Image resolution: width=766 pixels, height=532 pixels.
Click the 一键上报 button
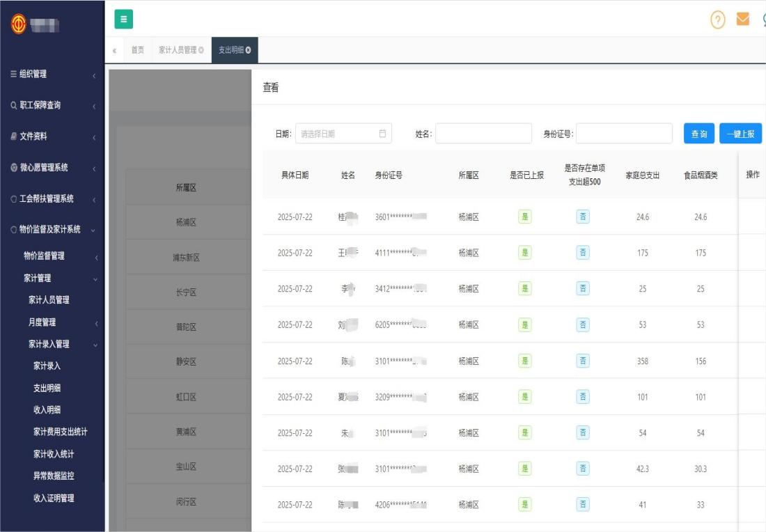[x=742, y=133]
